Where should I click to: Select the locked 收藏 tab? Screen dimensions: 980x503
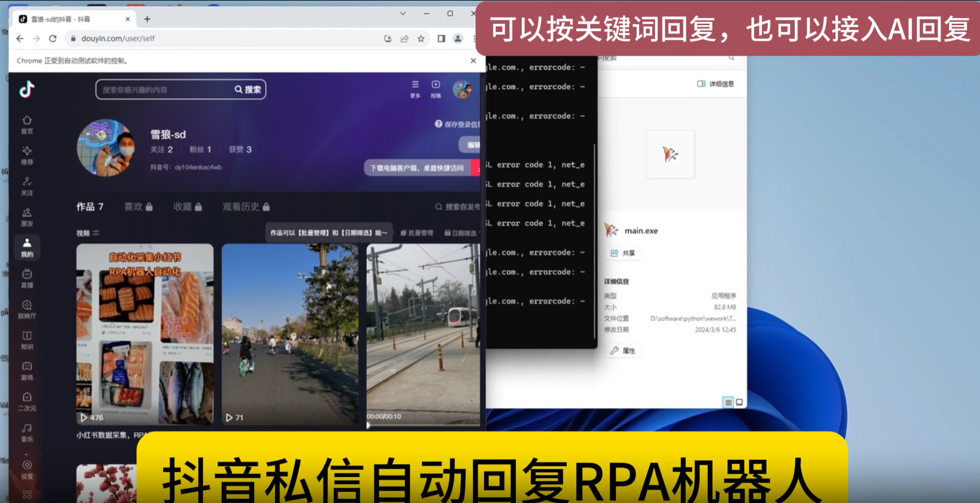pyautogui.click(x=188, y=206)
